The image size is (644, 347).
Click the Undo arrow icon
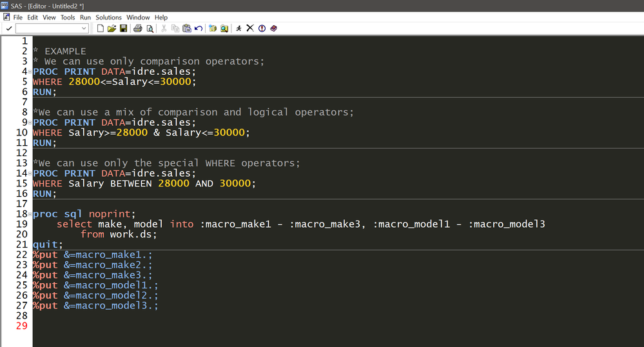click(198, 28)
